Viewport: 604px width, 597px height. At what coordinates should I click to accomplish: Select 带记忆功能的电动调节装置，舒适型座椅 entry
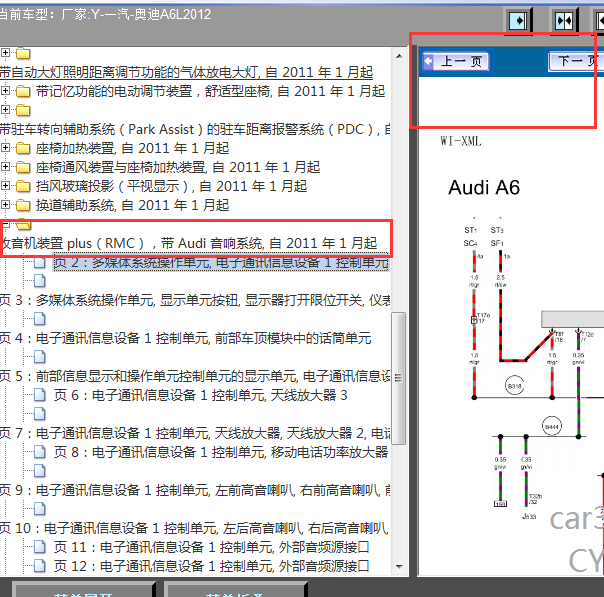[x=210, y=91]
